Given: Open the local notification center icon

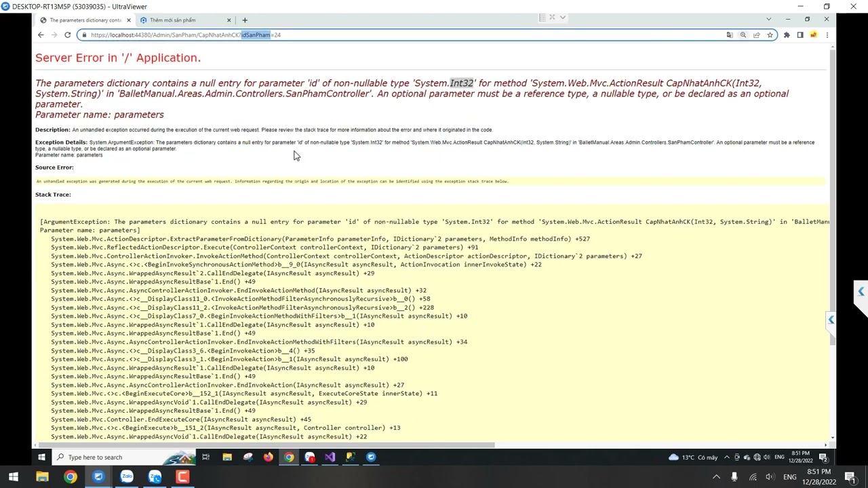Looking at the screenshot, I should pyautogui.click(x=852, y=477).
